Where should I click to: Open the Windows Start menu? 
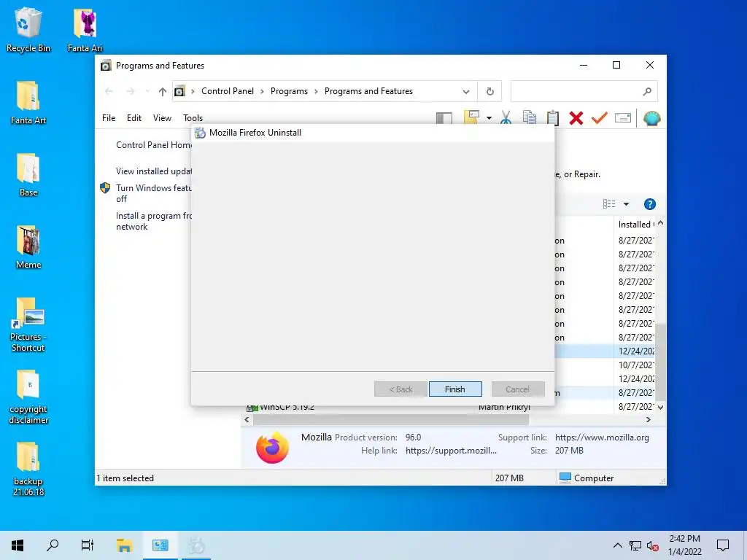18,545
